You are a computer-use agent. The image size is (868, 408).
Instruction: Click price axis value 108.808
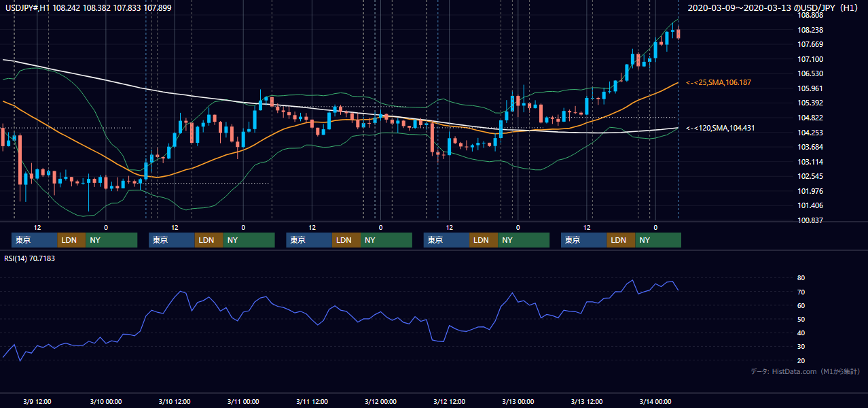tap(810, 16)
